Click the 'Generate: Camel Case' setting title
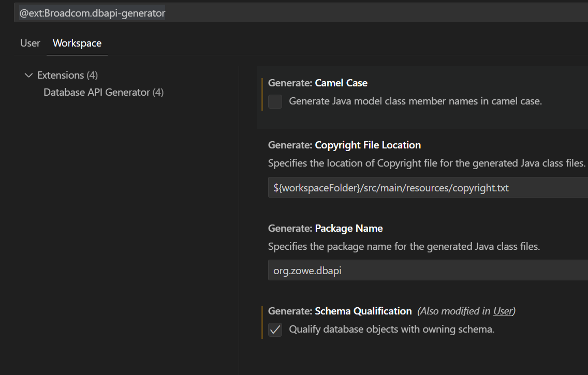 pyautogui.click(x=318, y=83)
